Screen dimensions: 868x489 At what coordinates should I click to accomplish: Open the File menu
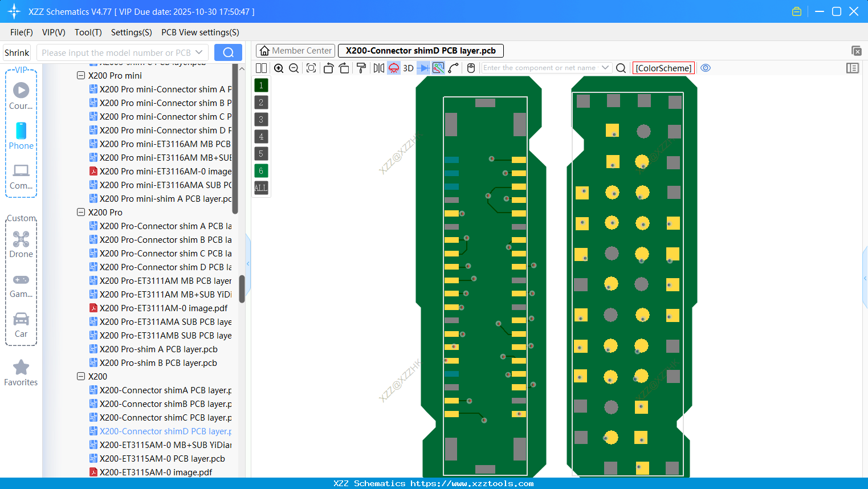tap(21, 32)
